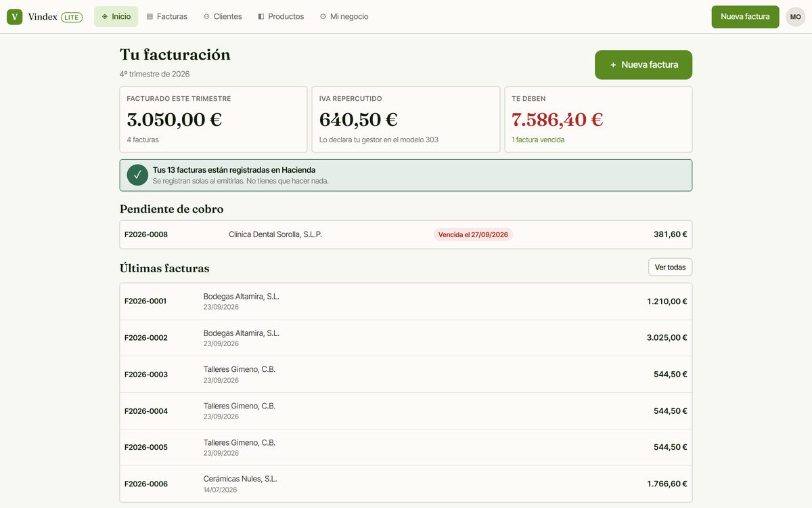Image resolution: width=812 pixels, height=508 pixels.
Task: Click Nueva factura in the top bar
Action: tap(745, 17)
